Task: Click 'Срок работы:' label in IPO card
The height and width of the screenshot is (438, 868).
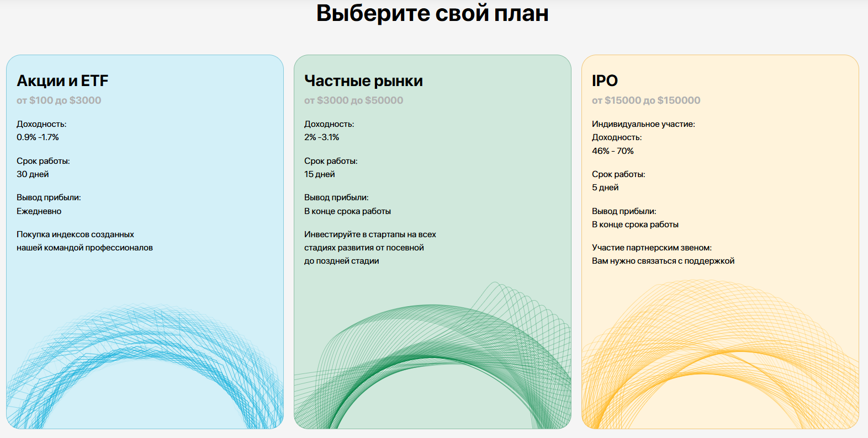Action: [x=618, y=174]
